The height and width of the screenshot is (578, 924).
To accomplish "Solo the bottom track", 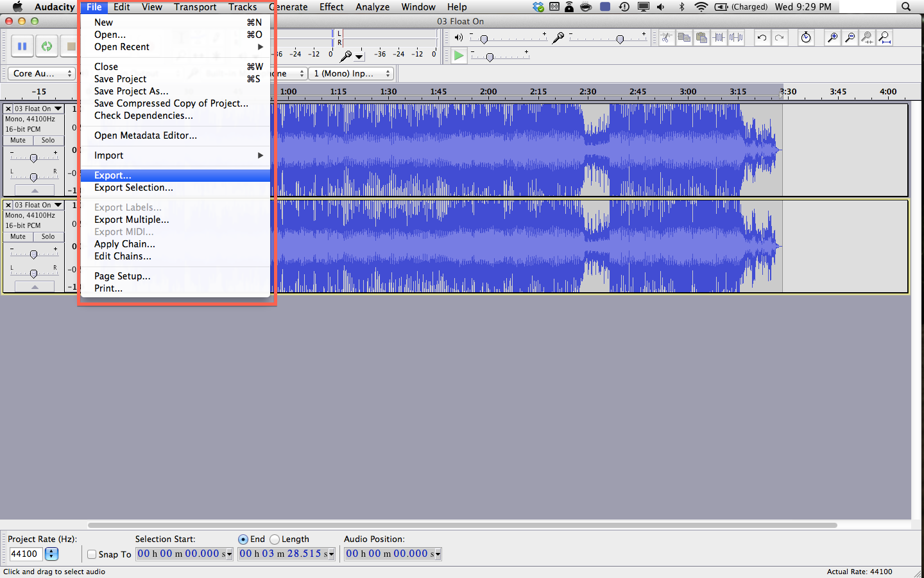I will pyautogui.click(x=48, y=236).
